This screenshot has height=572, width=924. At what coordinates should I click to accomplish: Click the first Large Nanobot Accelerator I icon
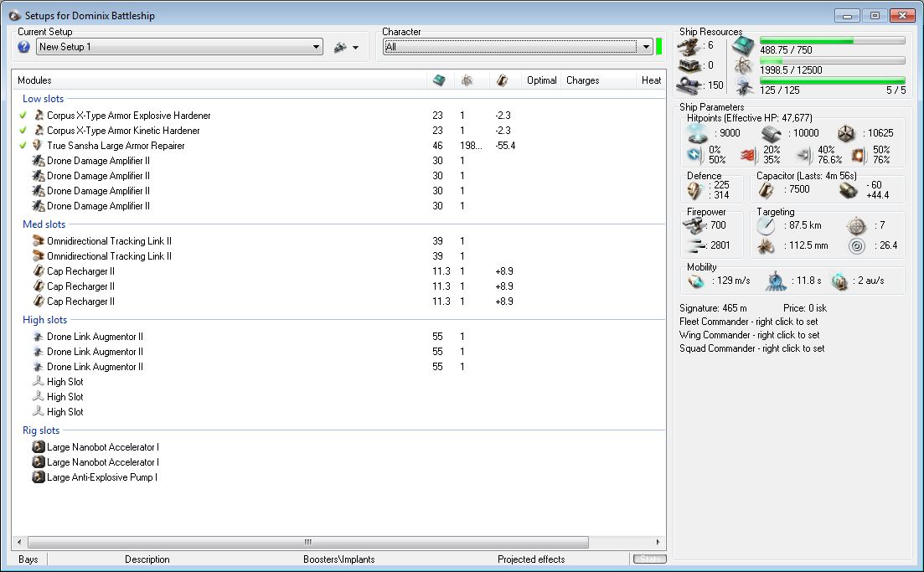pyautogui.click(x=39, y=447)
